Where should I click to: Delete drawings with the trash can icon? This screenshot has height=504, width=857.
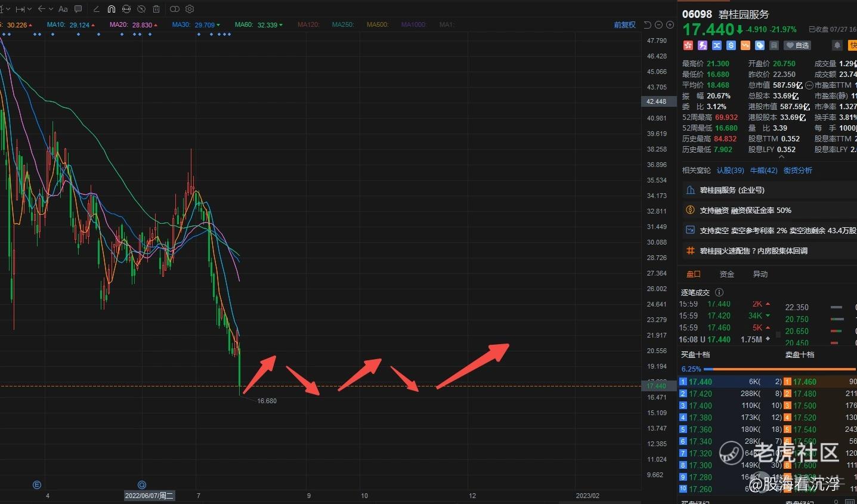coord(156,9)
